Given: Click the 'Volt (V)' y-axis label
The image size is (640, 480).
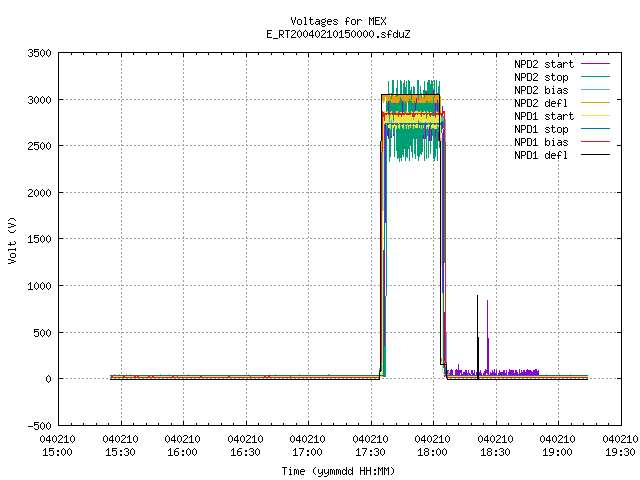Looking at the screenshot, I should 12,240.
